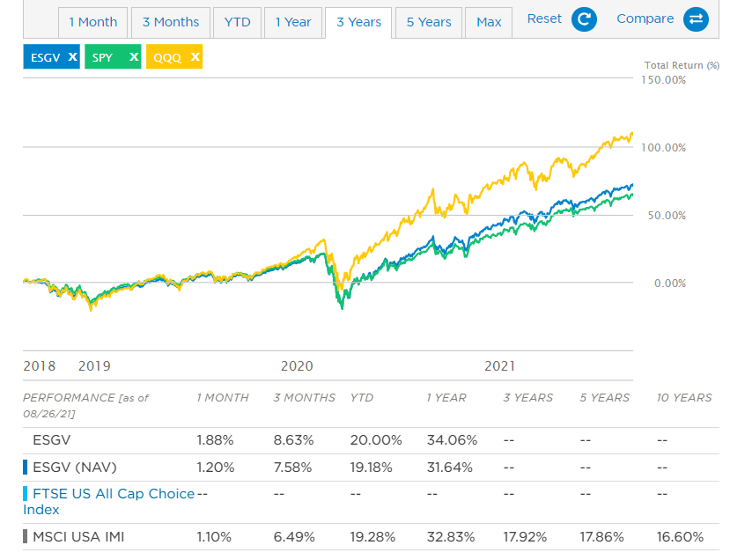Click the ESGV (NAV) row label
This screenshot has width=752, height=560.
point(74,468)
